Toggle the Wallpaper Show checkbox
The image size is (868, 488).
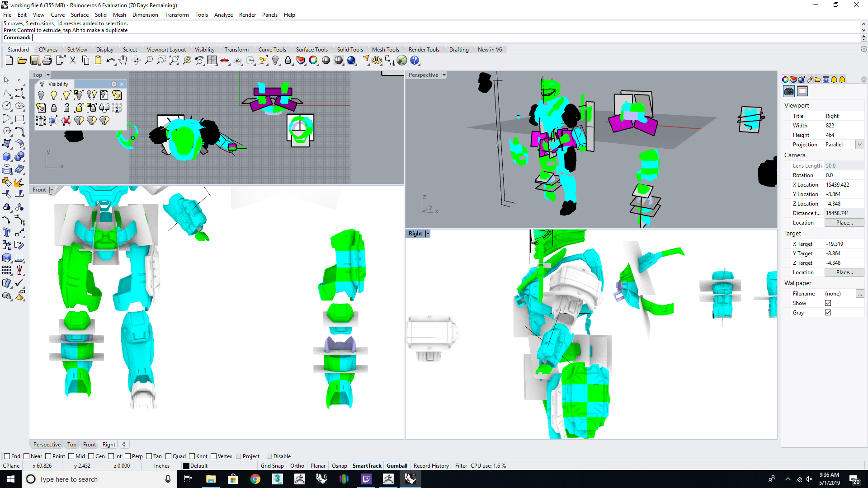tap(828, 303)
